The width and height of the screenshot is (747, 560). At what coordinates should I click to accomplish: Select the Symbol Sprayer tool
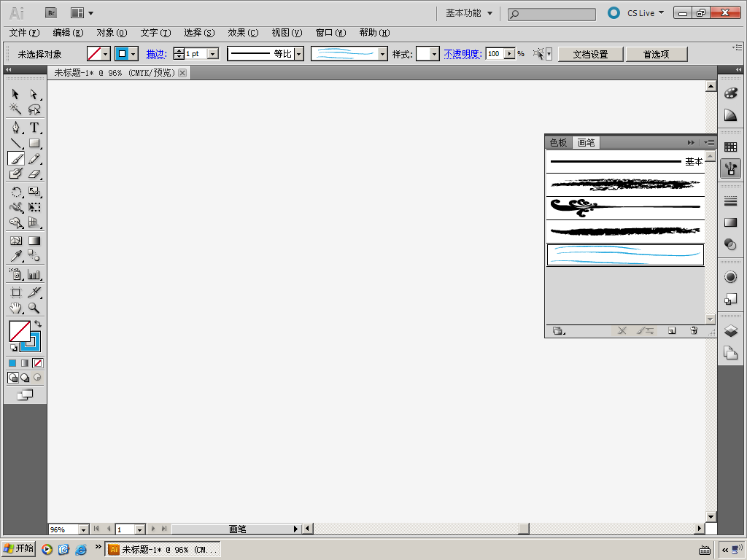[x=15, y=274]
